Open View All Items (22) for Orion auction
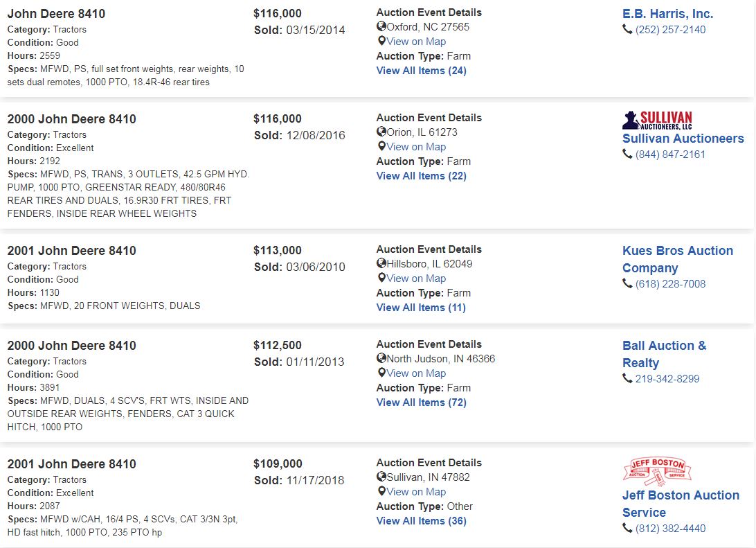The height and width of the screenshot is (548, 756). 422,175
